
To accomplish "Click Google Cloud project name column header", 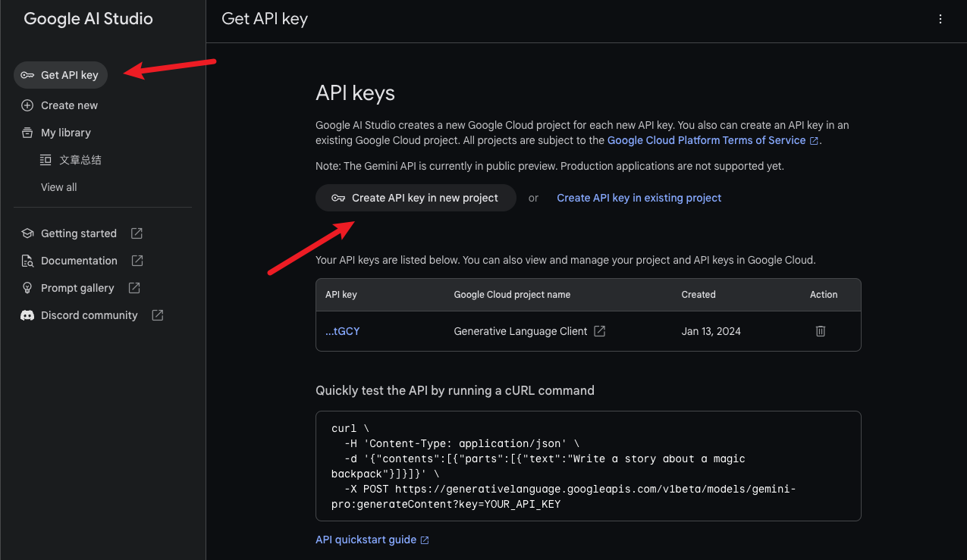I will pos(512,295).
